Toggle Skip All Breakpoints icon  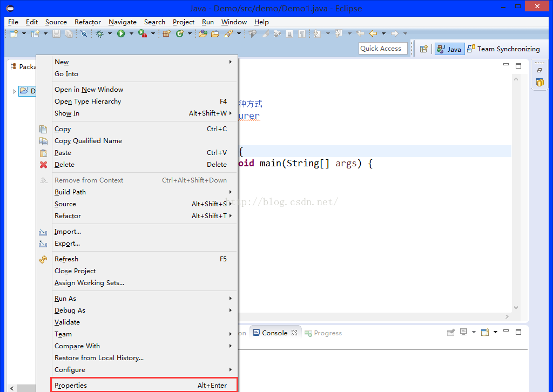tap(84, 33)
